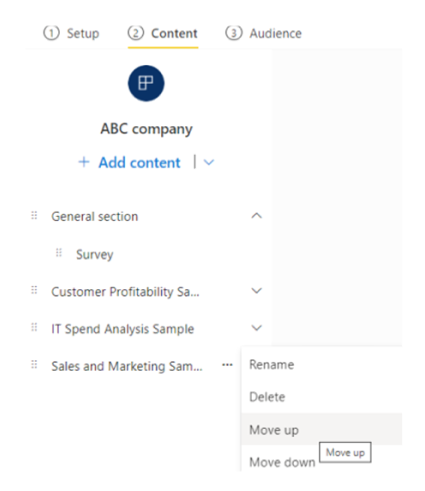Viewport: 425px width, 491px height.
Task: Select Sales and Marketing Sam... section
Action: click(x=127, y=366)
